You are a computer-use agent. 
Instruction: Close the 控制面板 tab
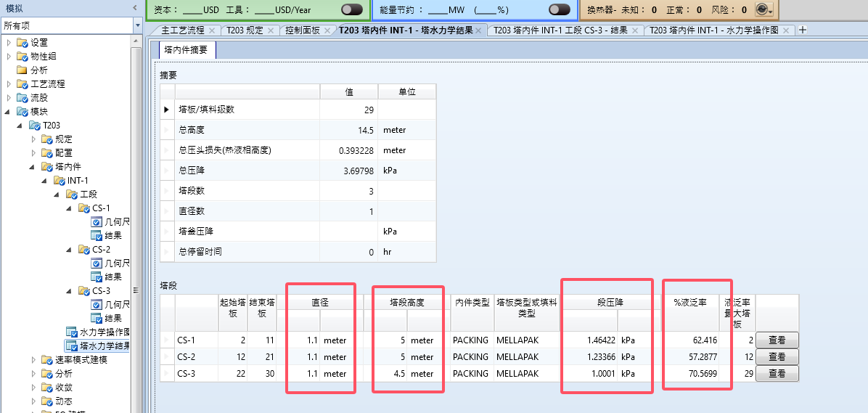(327, 30)
